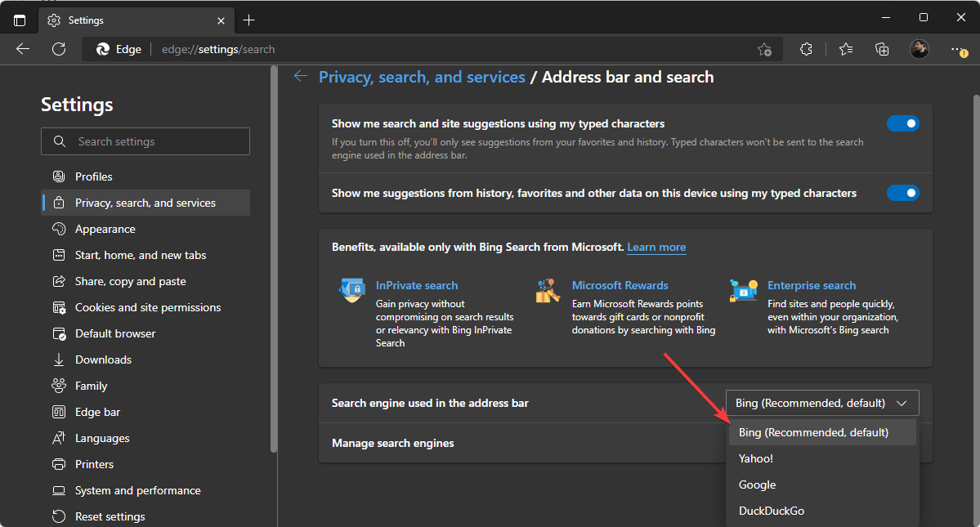
Task: Click the Profiles sidebar icon
Action: pyautogui.click(x=59, y=176)
